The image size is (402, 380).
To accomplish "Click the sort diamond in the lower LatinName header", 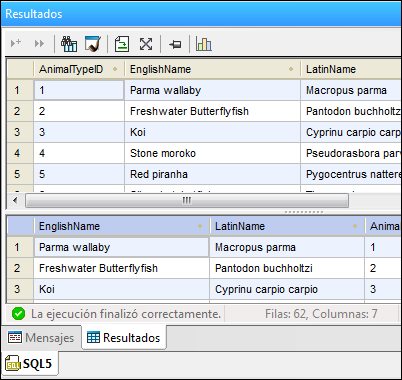I will pos(355,226).
